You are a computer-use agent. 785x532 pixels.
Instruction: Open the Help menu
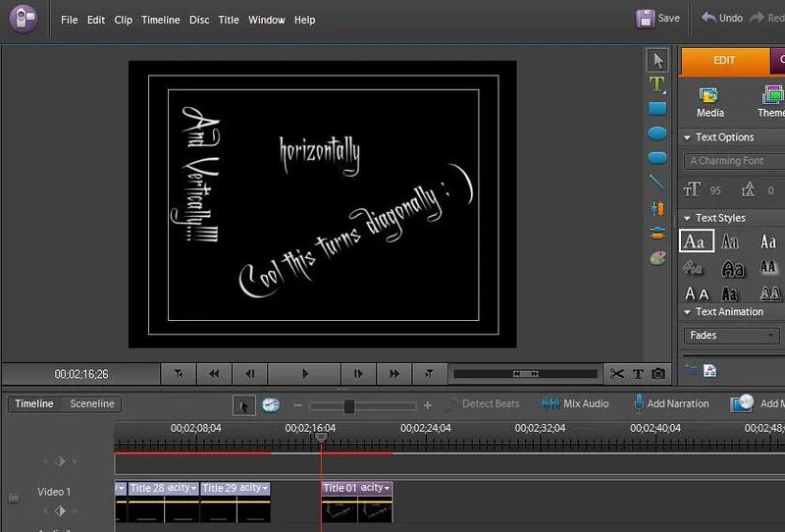pyautogui.click(x=304, y=20)
